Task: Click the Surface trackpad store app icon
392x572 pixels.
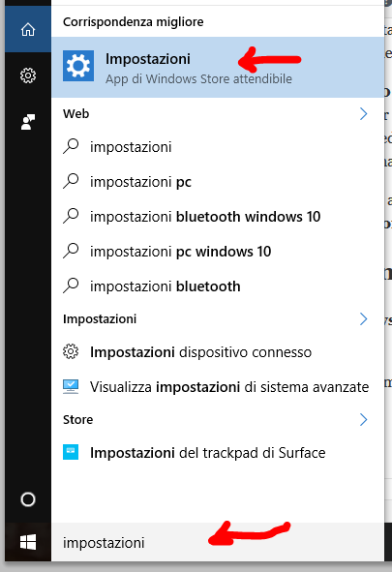Action: coord(71,452)
